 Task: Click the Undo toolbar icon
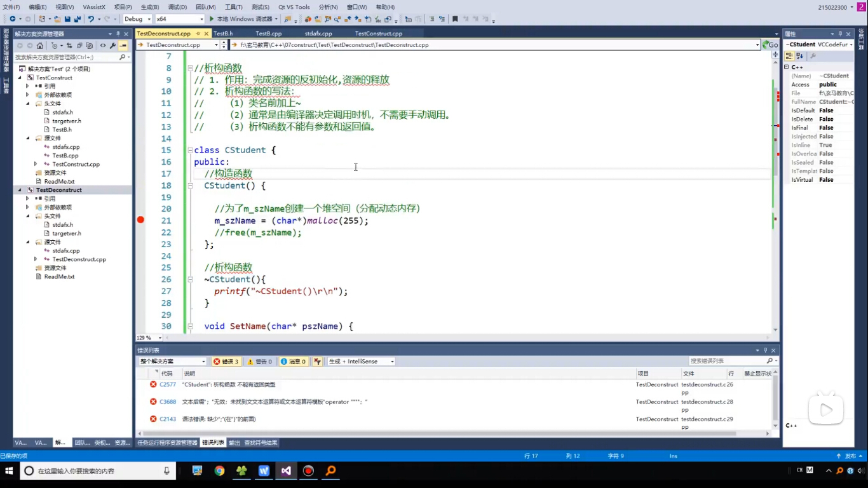(91, 19)
